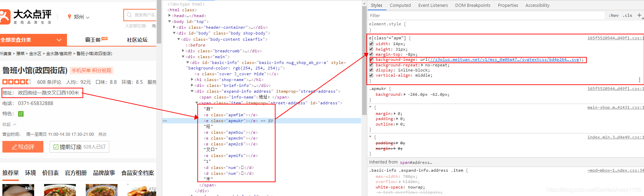Click the HOT badge next to 霸王餐

[105, 39]
